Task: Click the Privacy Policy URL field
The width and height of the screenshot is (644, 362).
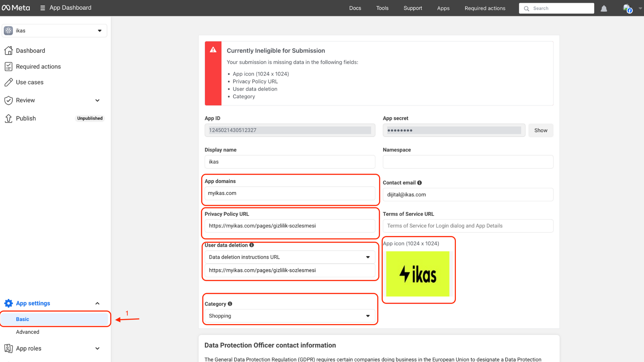Action: coord(290,226)
